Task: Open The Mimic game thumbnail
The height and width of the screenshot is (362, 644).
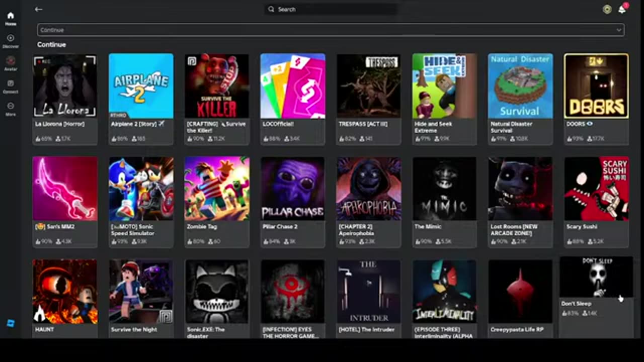Action: (x=444, y=189)
